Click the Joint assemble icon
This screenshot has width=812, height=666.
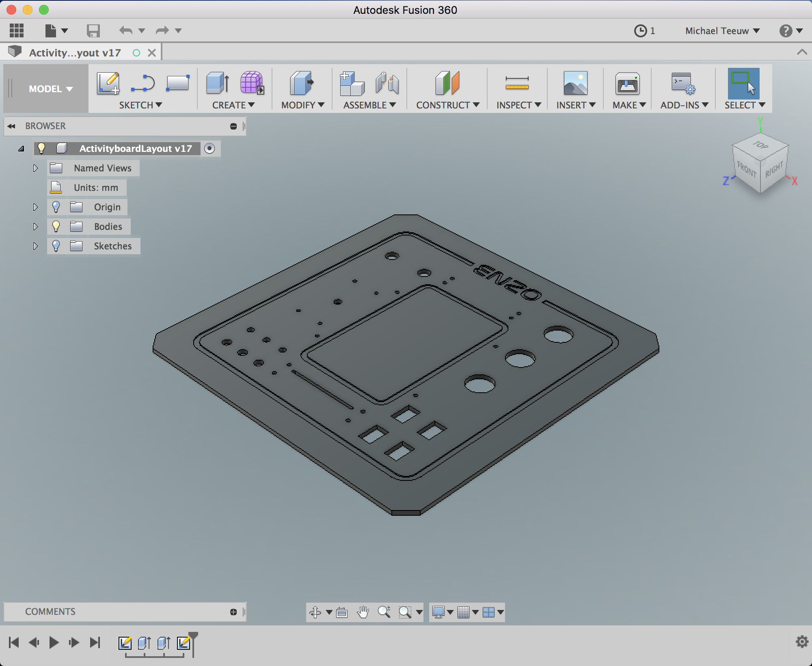click(x=387, y=83)
